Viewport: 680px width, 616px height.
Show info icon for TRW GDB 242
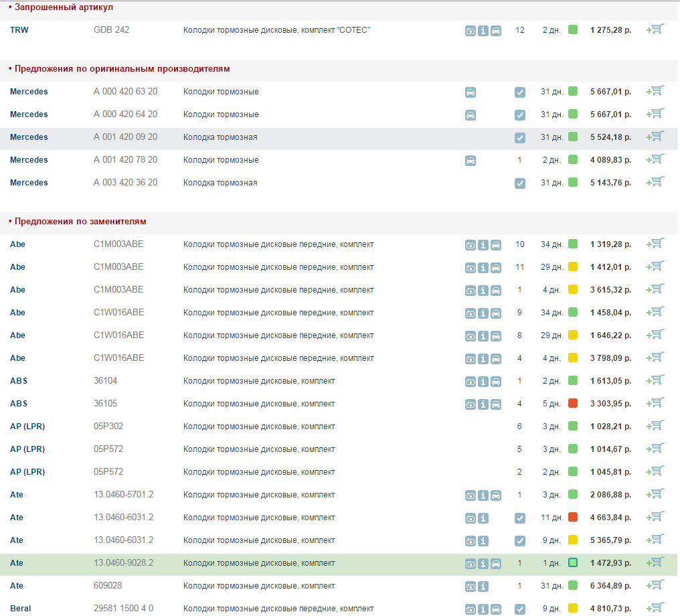click(483, 31)
